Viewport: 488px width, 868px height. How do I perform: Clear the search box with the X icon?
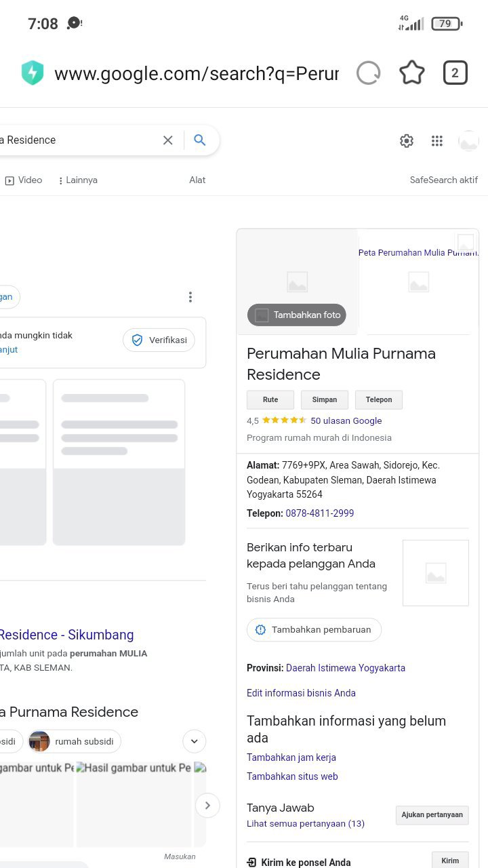[x=168, y=140]
